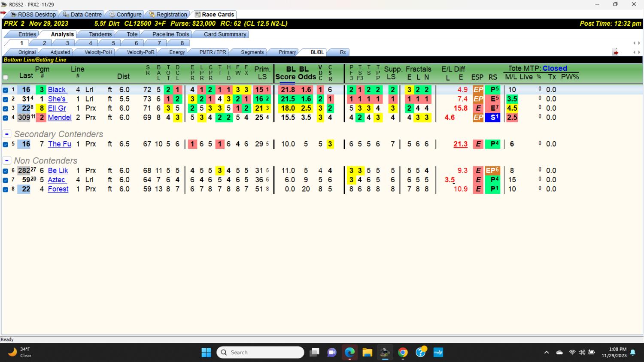Collapse the Secondary Contenders group

point(7,134)
